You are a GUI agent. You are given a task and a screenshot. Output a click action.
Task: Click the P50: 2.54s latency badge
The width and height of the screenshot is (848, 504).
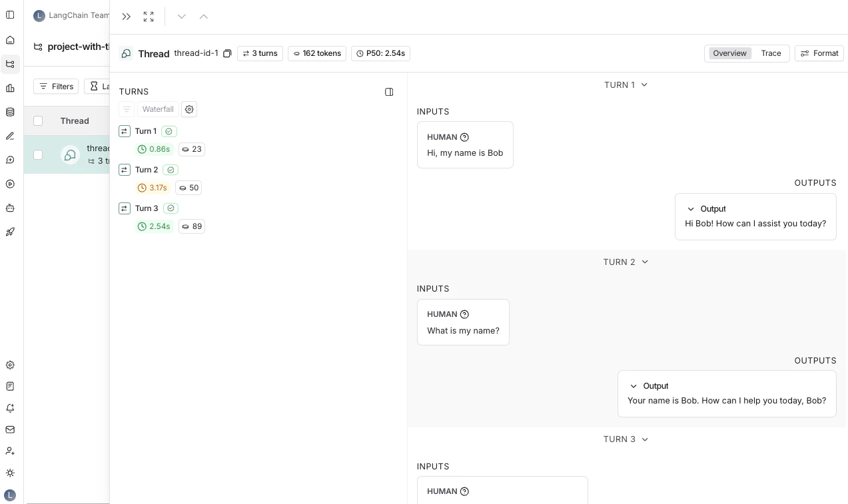[x=380, y=53]
